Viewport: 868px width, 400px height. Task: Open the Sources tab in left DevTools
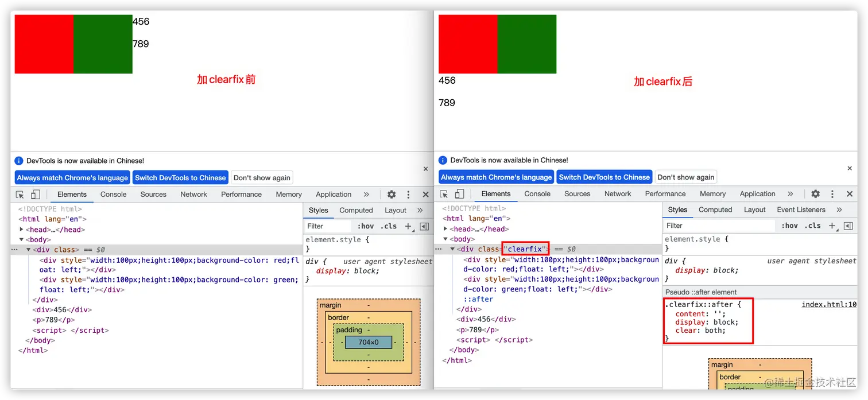(x=153, y=195)
